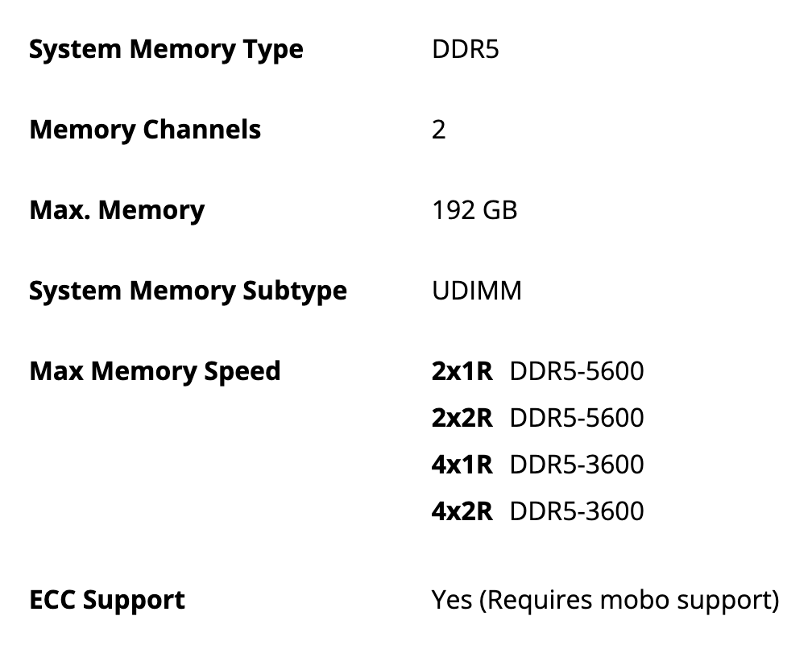Select DDR5-3600 next to 4x2R
Viewport: 812px width, 649px height.
pyautogui.click(x=577, y=511)
